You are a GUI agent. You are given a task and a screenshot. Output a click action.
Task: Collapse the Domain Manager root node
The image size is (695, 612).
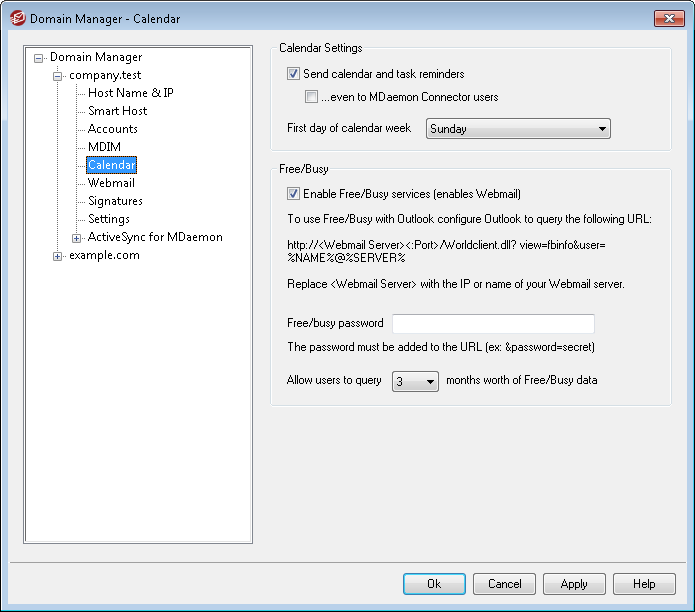click(x=39, y=58)
